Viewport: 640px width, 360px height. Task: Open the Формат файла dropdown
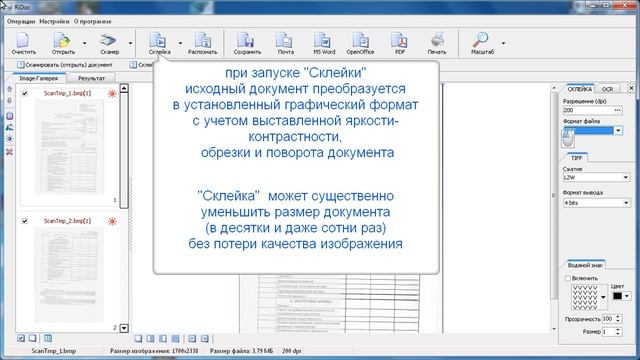[x=618, y=131]
